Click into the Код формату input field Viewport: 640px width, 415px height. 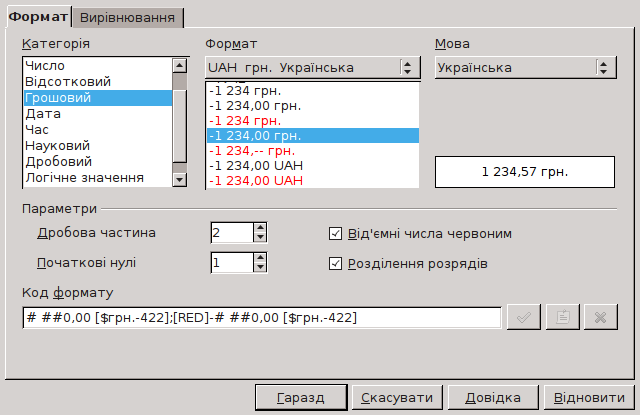click(262, 317)
